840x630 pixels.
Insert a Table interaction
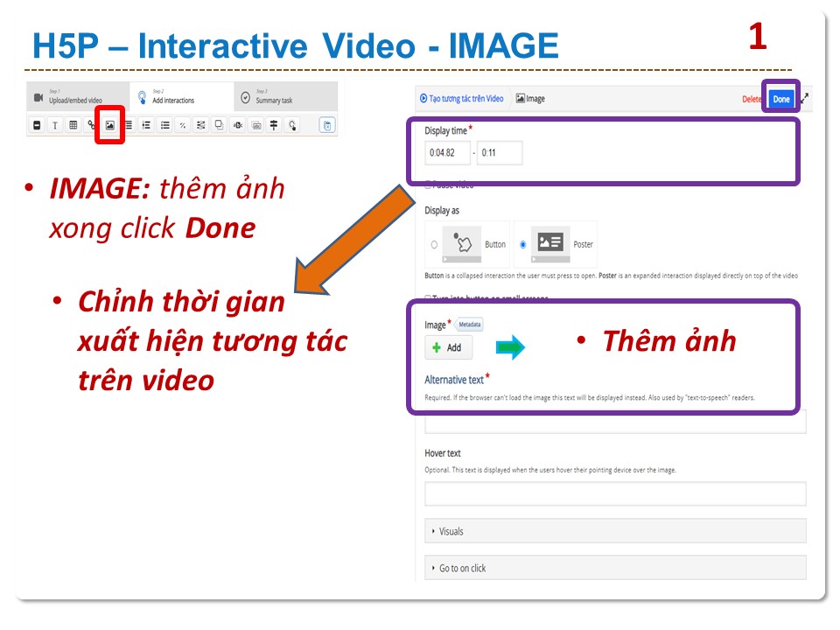tap(73, 125)
